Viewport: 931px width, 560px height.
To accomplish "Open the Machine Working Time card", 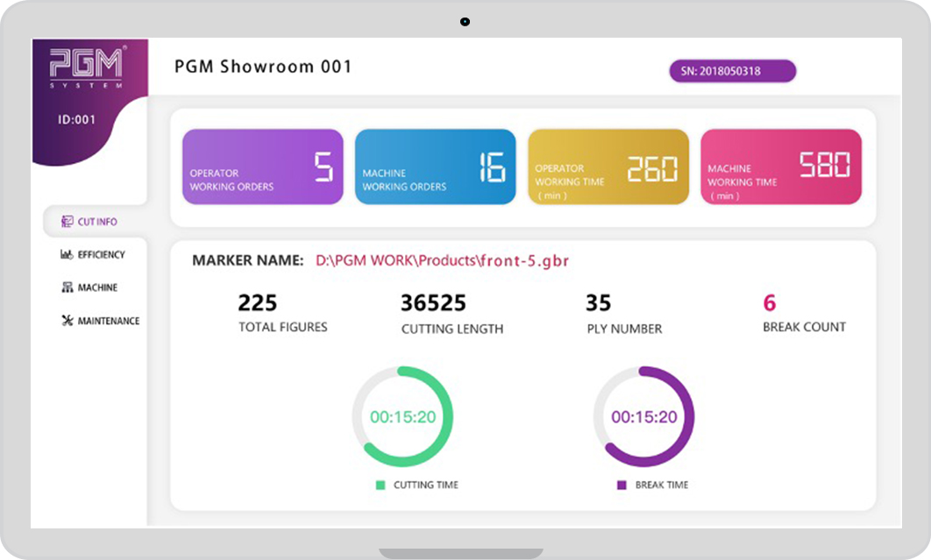I will coord(781,167).
